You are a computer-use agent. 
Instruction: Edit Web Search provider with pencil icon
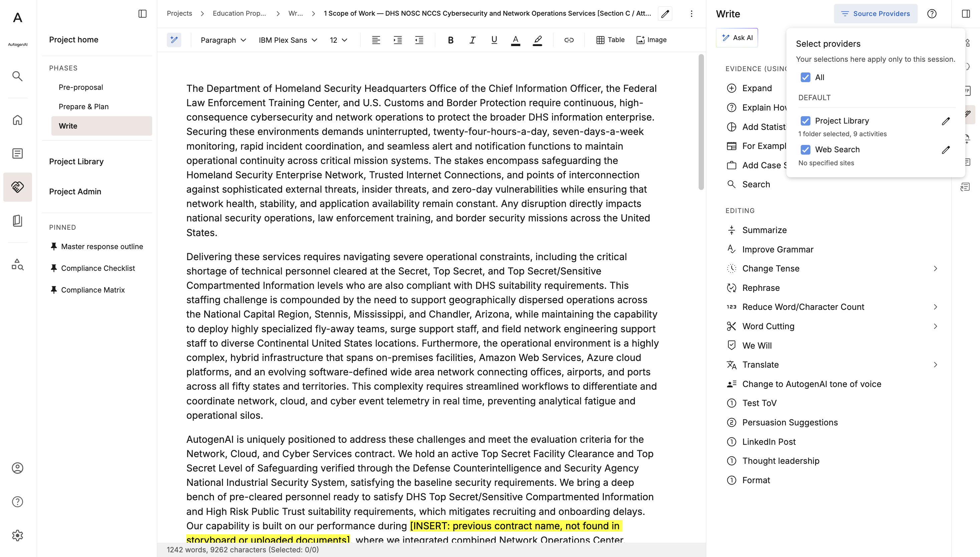click(x=946, y=150)
